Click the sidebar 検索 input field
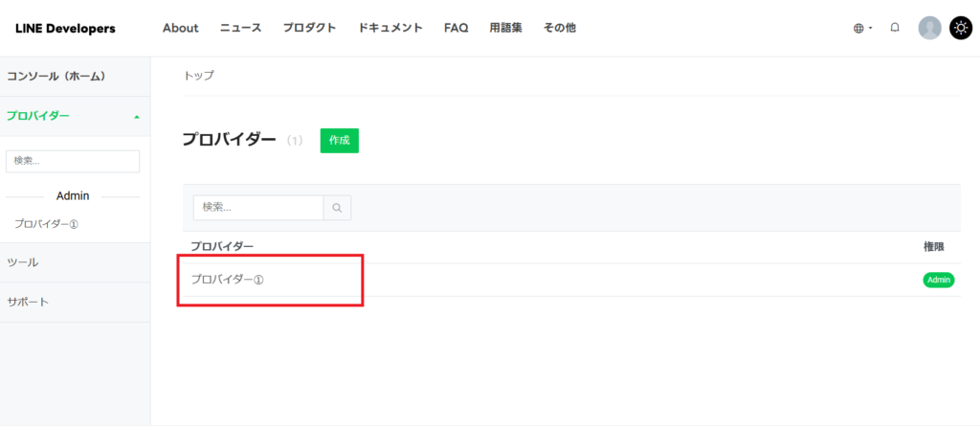980x430 pixels. tap(73, 161)
